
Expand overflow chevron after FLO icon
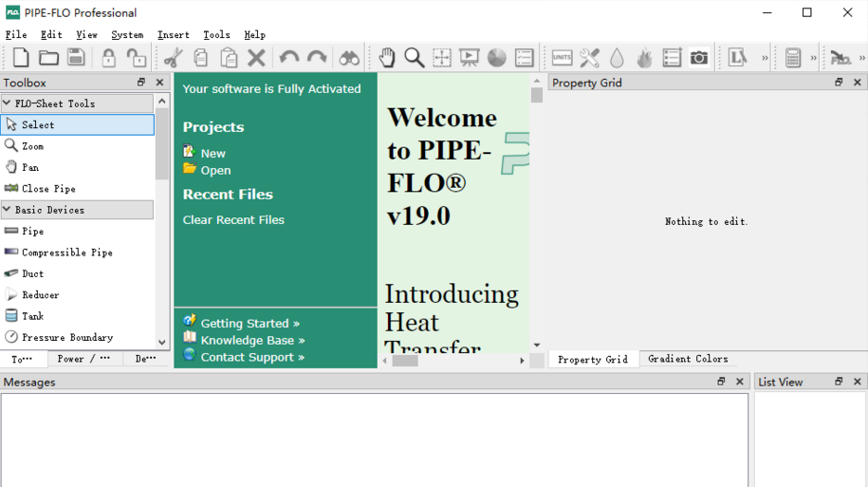pyautogui.click(x=862, y=58)
